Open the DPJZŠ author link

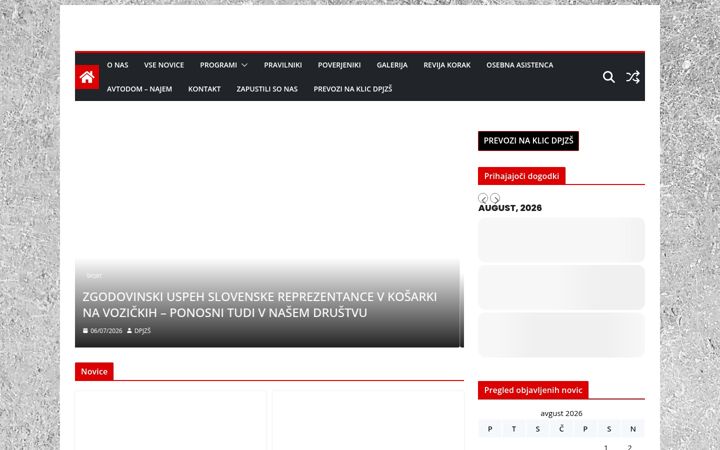[x=142, y=331]
